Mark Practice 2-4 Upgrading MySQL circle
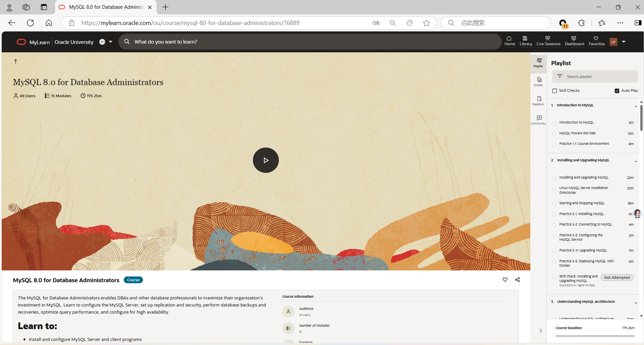Screen dimensions: 644x345 (554, 251)
